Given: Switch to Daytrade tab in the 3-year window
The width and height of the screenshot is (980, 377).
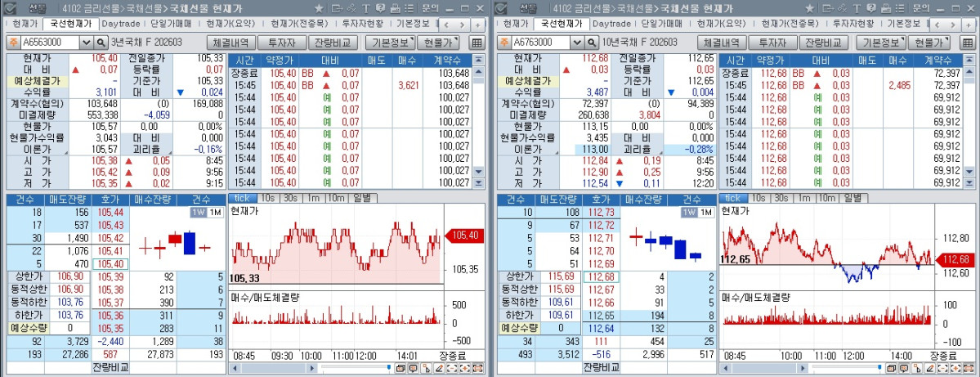Looking at the screenshot, I should (121, 24).
